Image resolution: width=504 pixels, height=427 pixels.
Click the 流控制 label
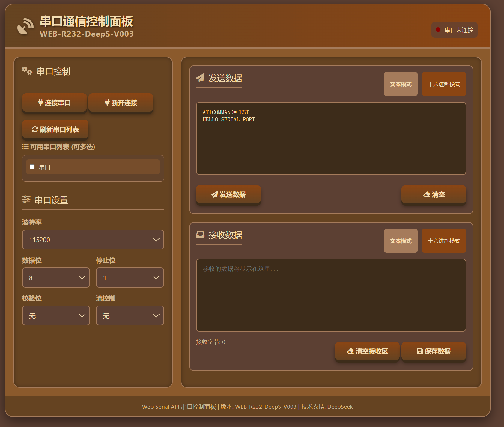click(106, 298)
